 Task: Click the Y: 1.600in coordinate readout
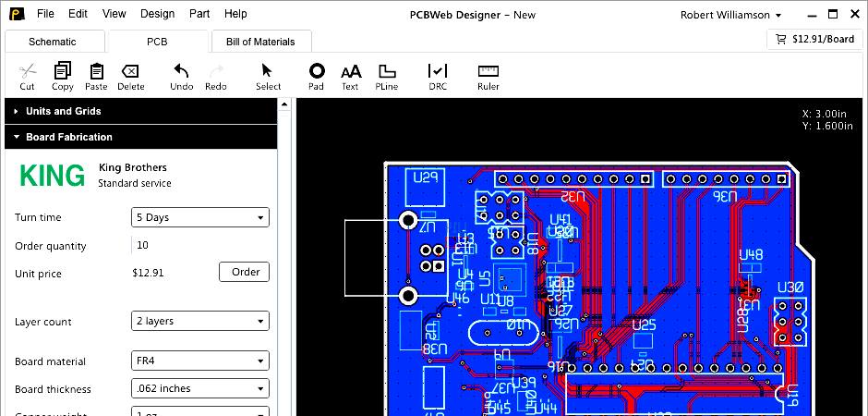pos(827,126)
